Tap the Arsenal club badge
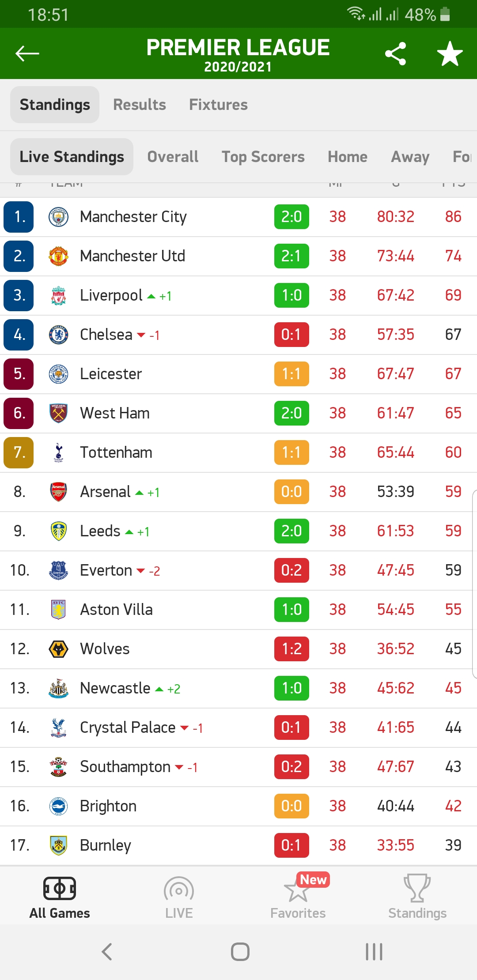The image size is (477, 980). coord(58,492)
